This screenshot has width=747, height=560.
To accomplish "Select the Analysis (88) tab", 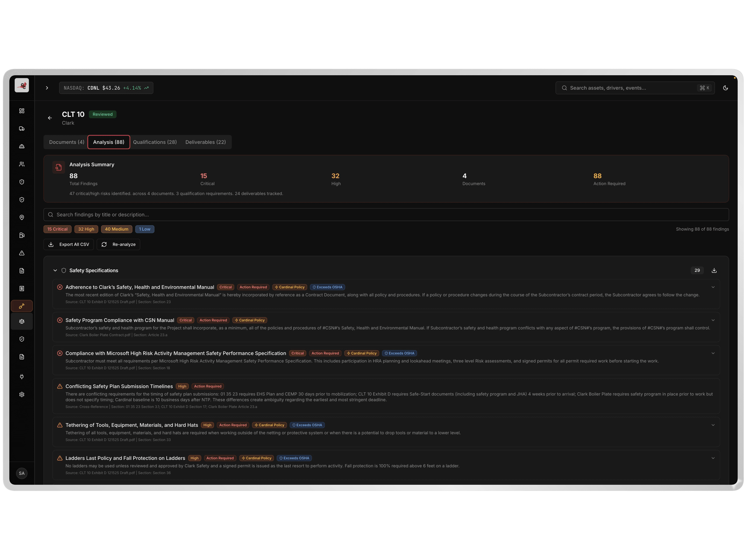I will pos(109,142).
